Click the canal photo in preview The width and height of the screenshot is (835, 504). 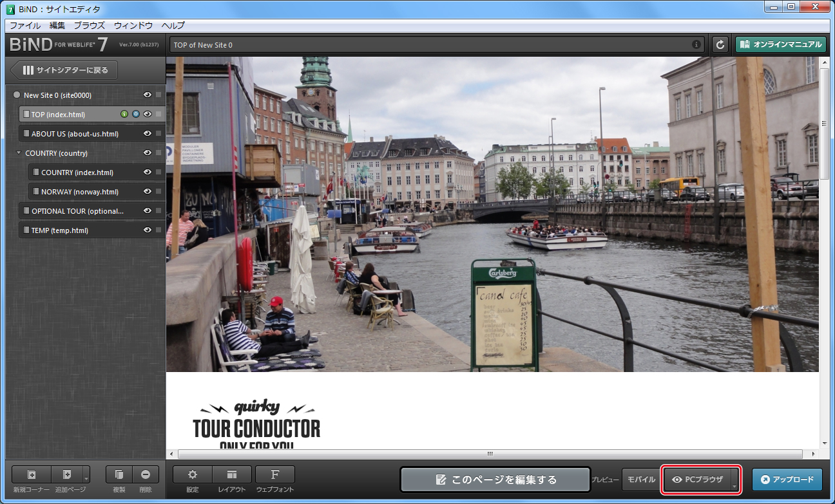[x=492, y=214]
